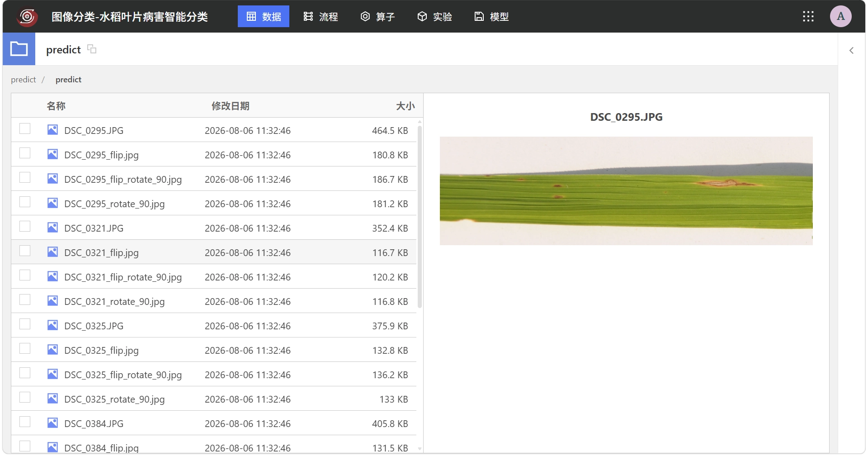
Task: Click the image icon of DSC_0295_flip.jpg
Action: (52, 154)
